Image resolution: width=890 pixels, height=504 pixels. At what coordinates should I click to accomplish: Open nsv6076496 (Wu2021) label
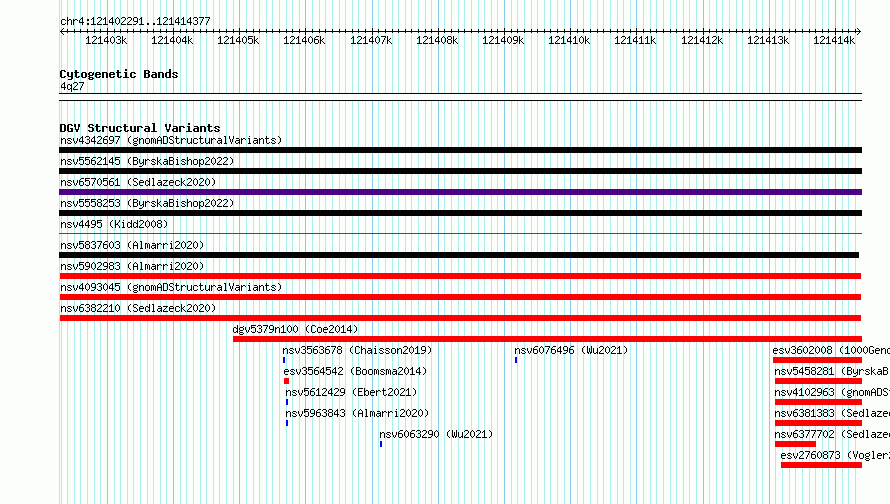point(571,350)
